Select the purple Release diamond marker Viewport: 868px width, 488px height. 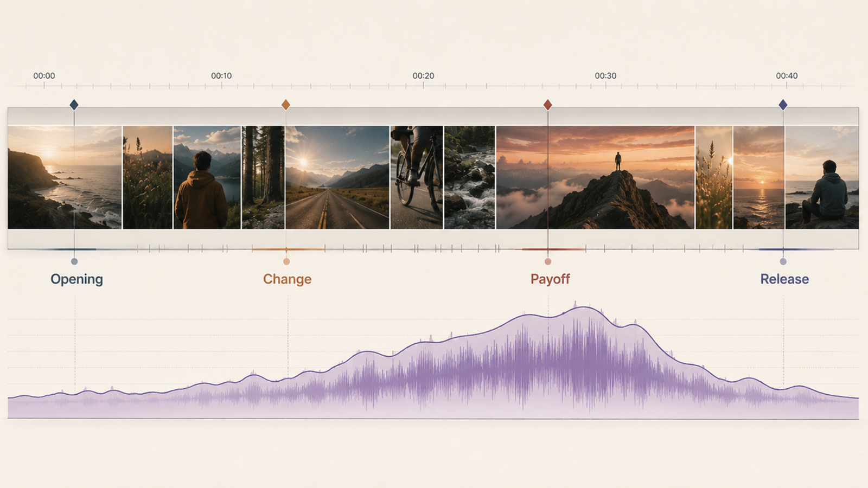coord(783,105)
